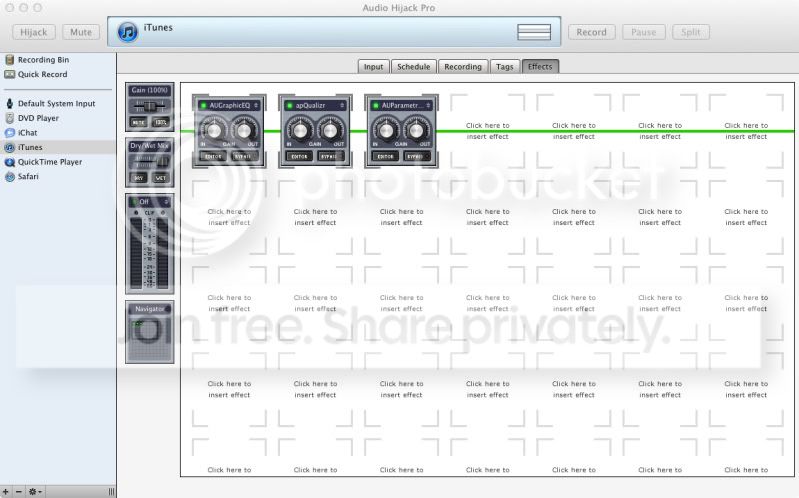
Task: Start recording with the Record button
Action: 592,32
